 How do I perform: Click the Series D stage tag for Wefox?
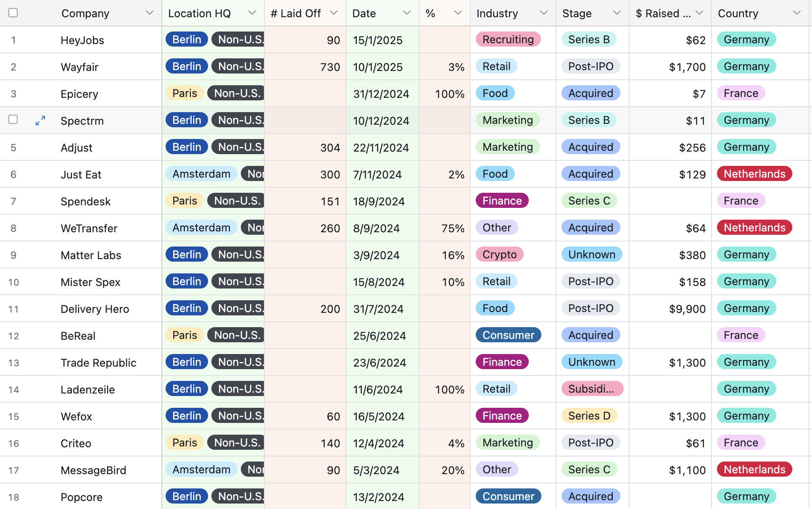pyautogui.click(x=589, y=416)
